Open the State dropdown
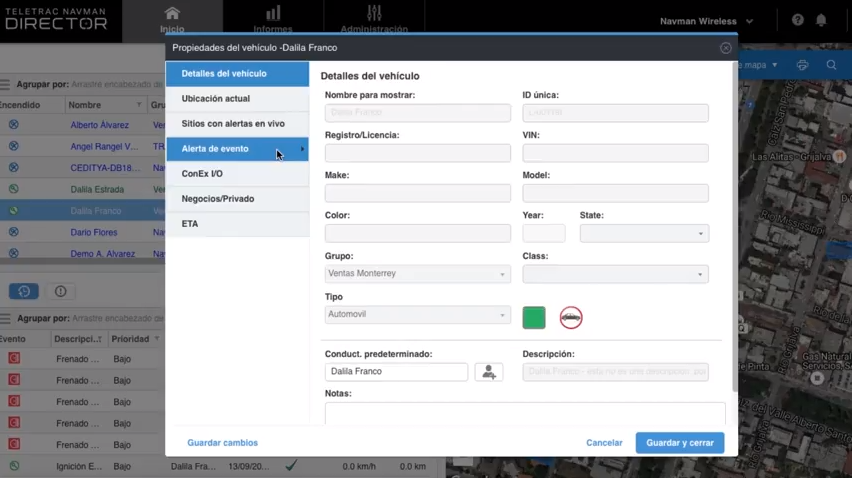Image resolution: width=852 pixels, height=478 pixels. 644,234
